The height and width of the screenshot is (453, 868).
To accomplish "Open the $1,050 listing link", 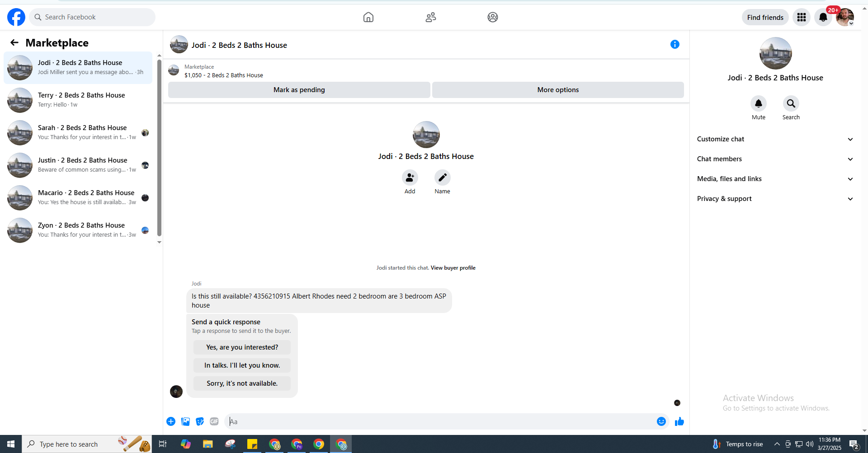I will coord(224,75).
